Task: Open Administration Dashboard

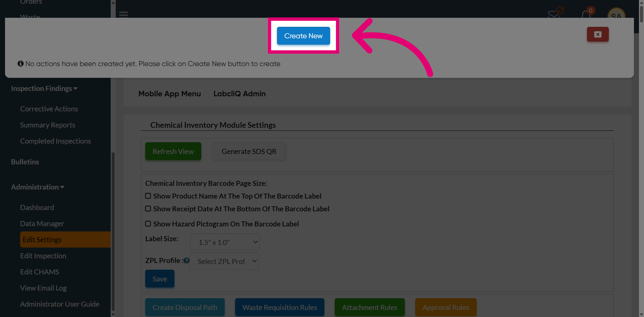Action: (37, 208)
